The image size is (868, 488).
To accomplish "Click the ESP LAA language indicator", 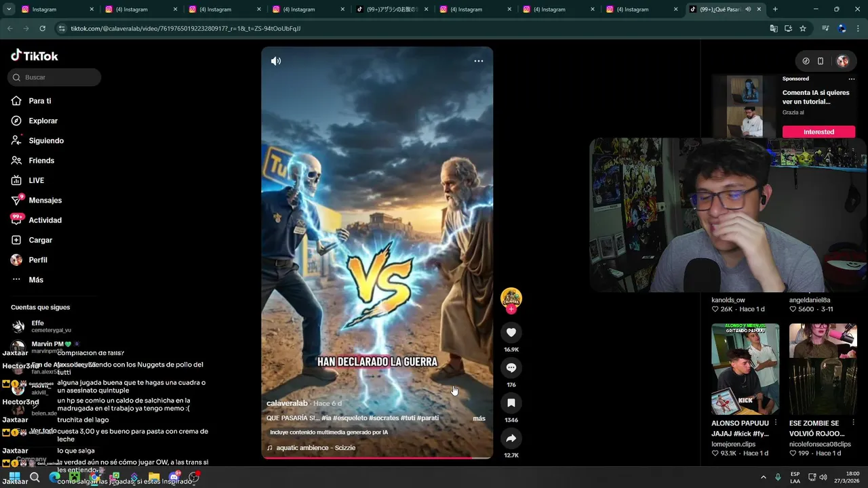I will click(795, 477).
